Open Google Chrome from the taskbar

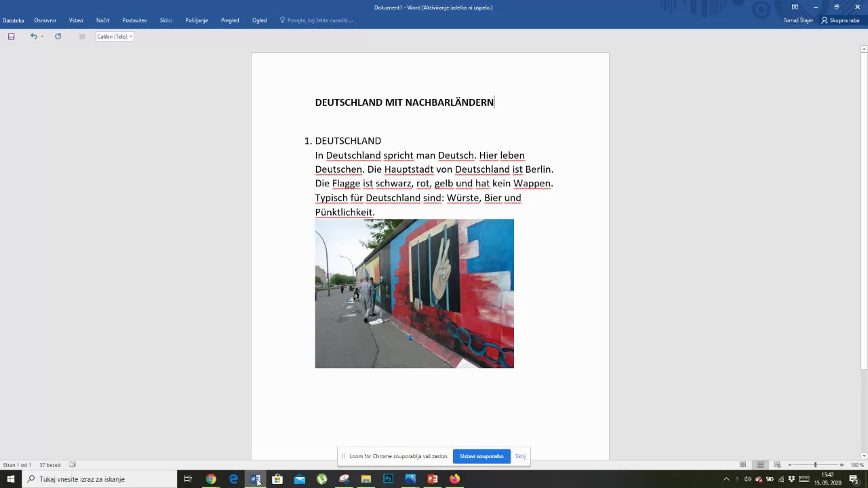[x=211, y=479]
